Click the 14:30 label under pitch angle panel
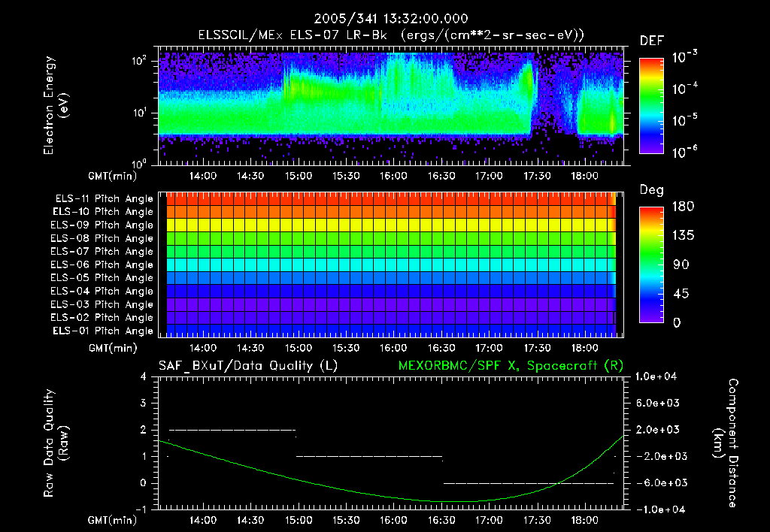The image size is (770, 532). pos(251,348)
